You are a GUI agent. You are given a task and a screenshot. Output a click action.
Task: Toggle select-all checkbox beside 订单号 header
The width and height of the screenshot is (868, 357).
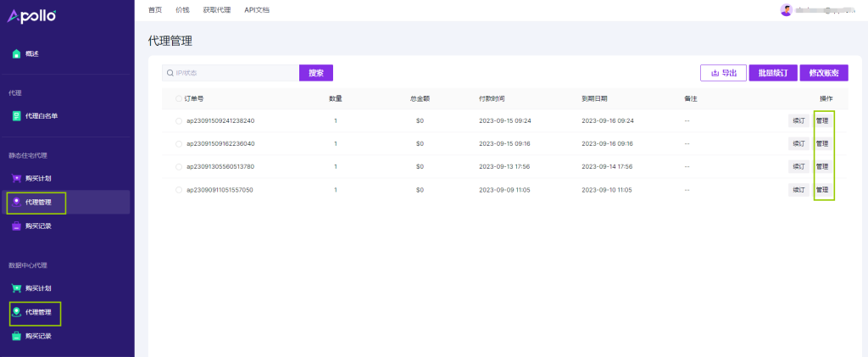[x=179, y=98]
